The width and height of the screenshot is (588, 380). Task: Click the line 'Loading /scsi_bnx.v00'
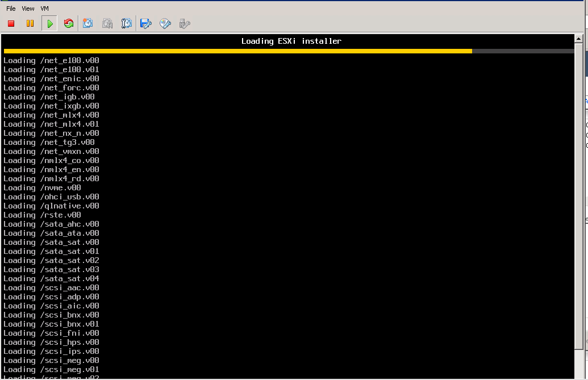51,315
